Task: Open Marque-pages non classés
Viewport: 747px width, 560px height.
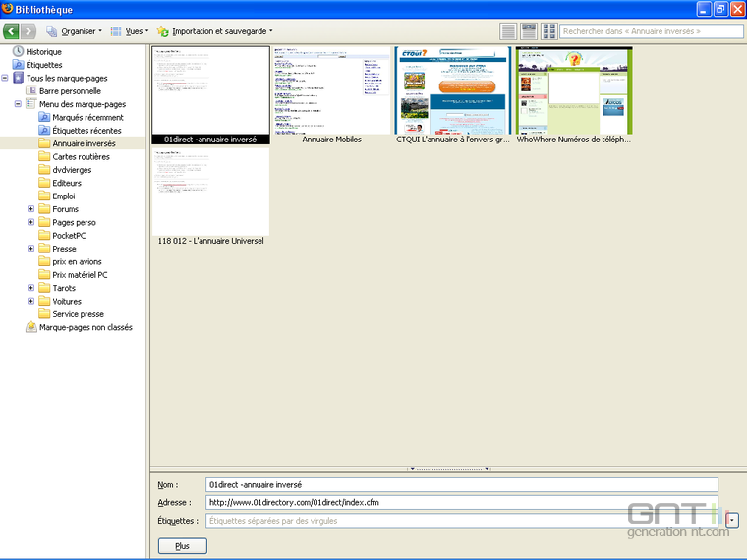Action: coord(79,327)
